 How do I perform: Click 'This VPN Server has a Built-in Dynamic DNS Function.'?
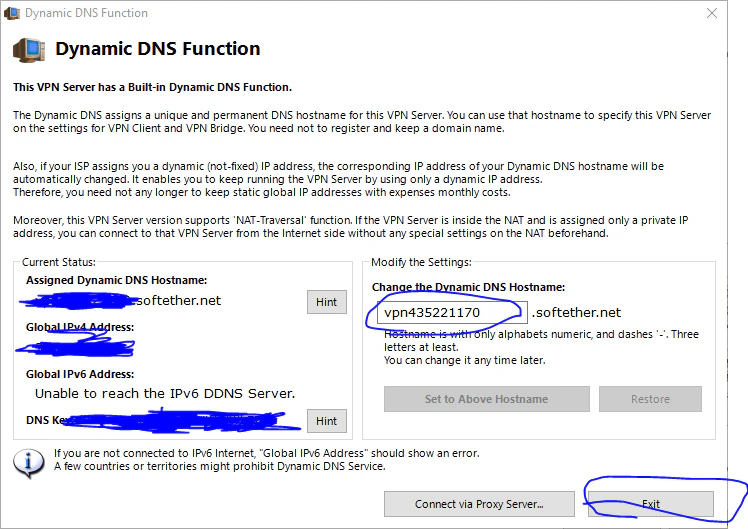pyautogui.click(x=153, y=87)
